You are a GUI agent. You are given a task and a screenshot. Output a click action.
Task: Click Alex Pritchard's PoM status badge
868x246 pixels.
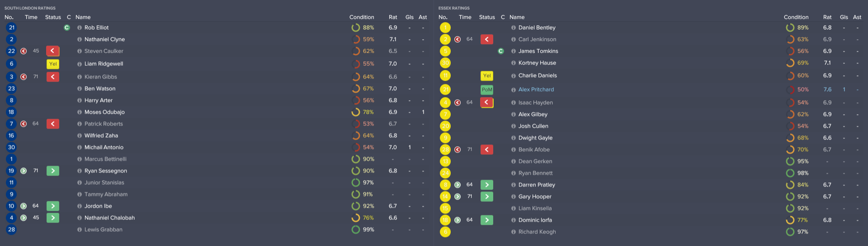tap(487, 90)
